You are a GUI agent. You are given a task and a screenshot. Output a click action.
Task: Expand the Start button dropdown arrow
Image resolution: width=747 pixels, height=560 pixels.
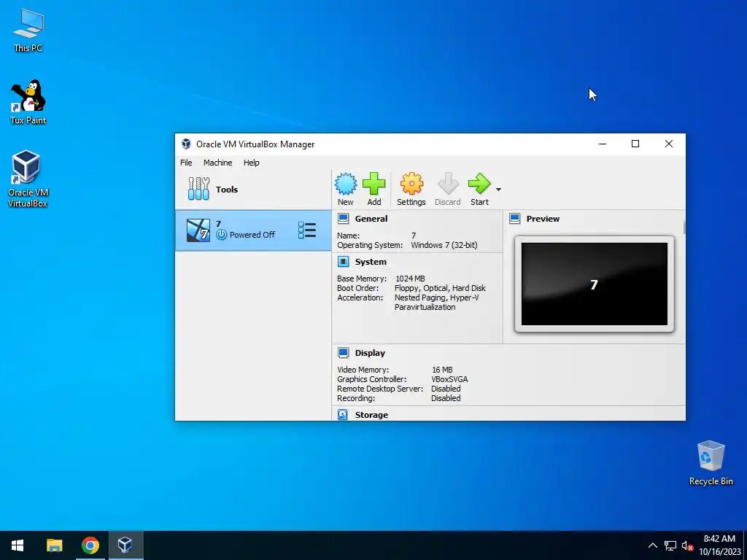click(x=498, y=190)
